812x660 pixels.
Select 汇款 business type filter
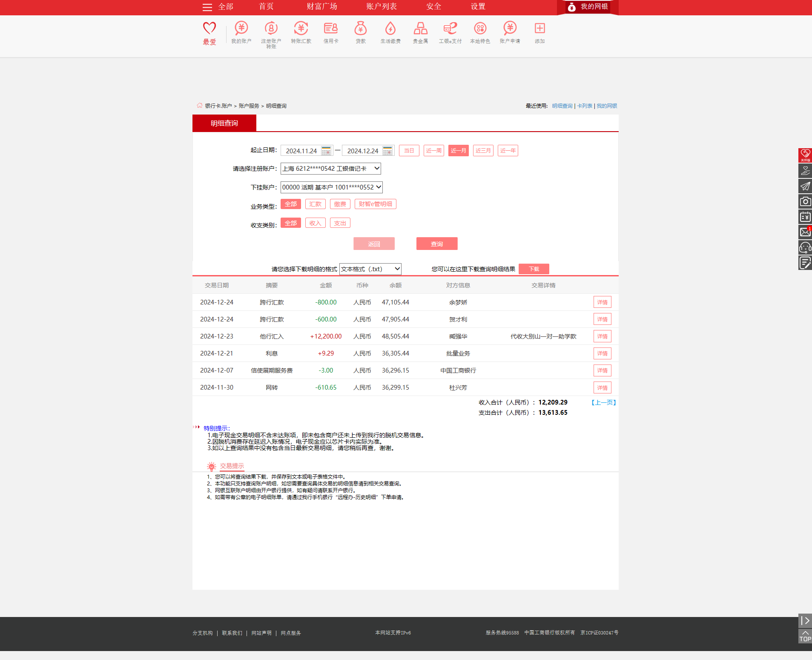(316, 204)
